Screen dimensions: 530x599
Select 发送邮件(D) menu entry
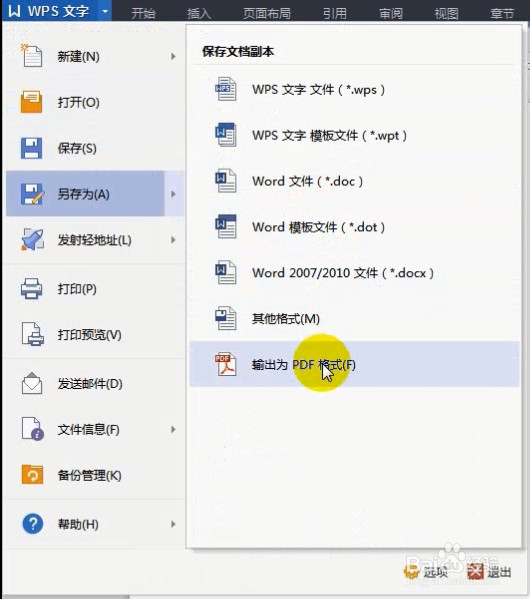tap(95, 383)
